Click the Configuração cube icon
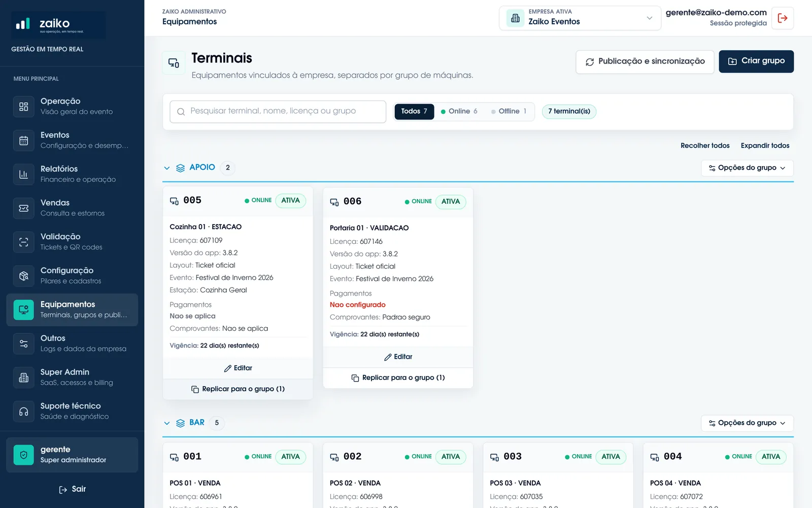 23,276
